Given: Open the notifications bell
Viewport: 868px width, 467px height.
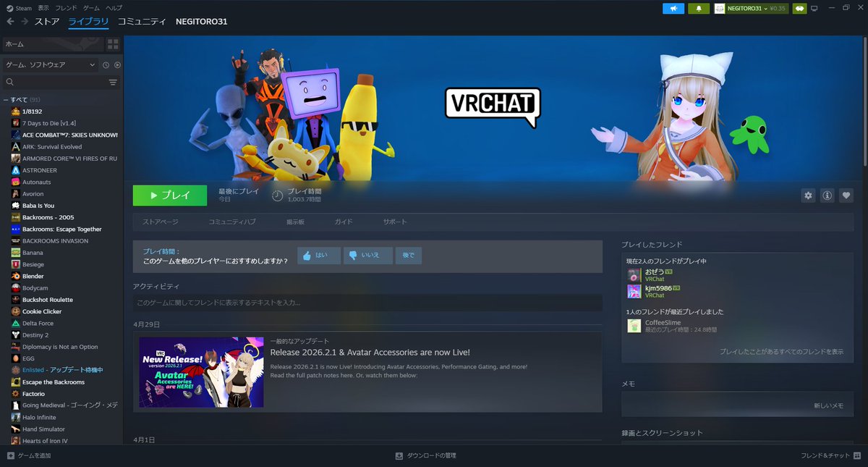Looking at the screenshot, I should 699,9.
